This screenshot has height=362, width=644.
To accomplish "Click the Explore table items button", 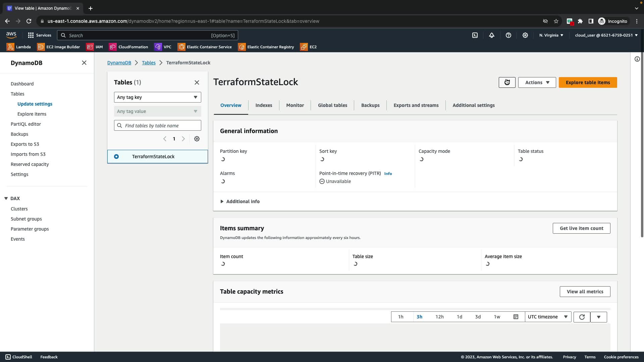I will pos(588,82).
